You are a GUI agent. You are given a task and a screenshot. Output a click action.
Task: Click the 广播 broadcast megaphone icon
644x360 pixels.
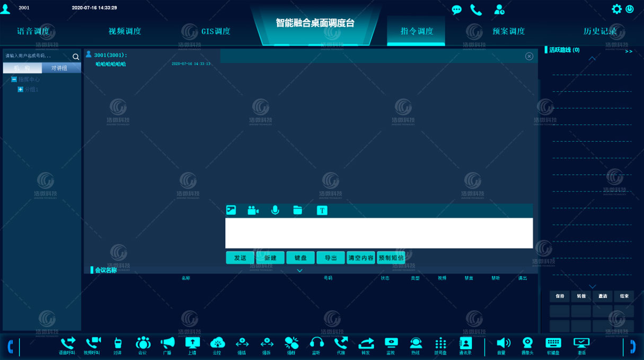pos(167,344)
